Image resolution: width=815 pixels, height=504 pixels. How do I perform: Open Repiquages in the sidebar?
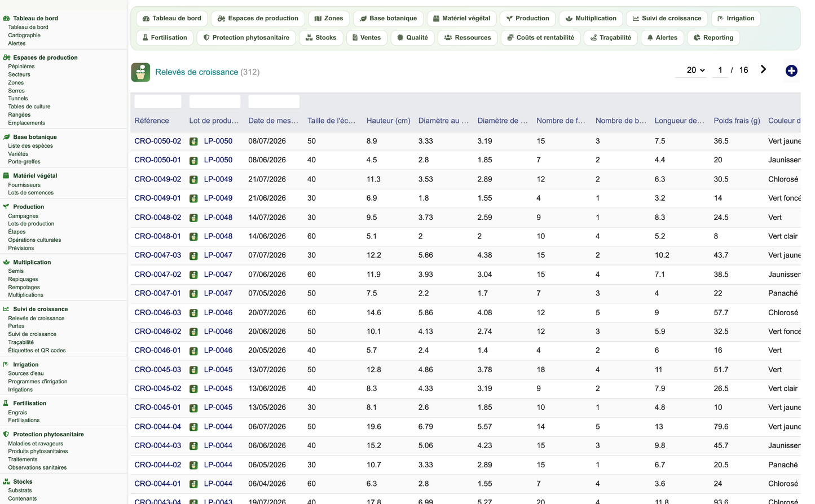(23, 280)
